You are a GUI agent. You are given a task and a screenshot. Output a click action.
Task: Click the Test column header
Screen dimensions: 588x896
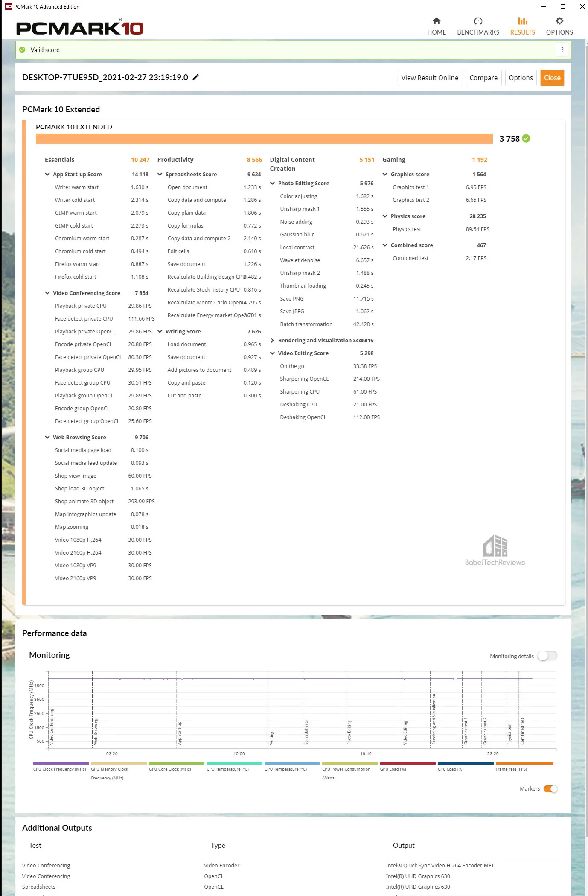pos(35,845)
